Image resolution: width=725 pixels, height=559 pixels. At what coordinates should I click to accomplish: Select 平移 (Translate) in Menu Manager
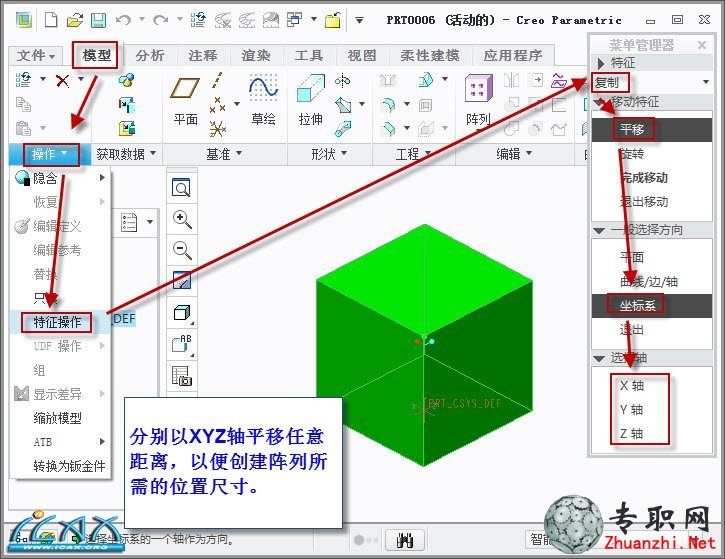pos(651,129)
